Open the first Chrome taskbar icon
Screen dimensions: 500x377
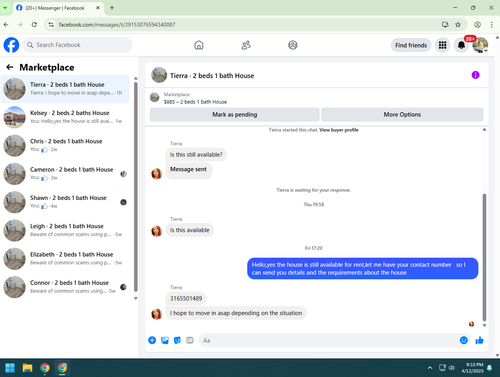coord(45,368)
